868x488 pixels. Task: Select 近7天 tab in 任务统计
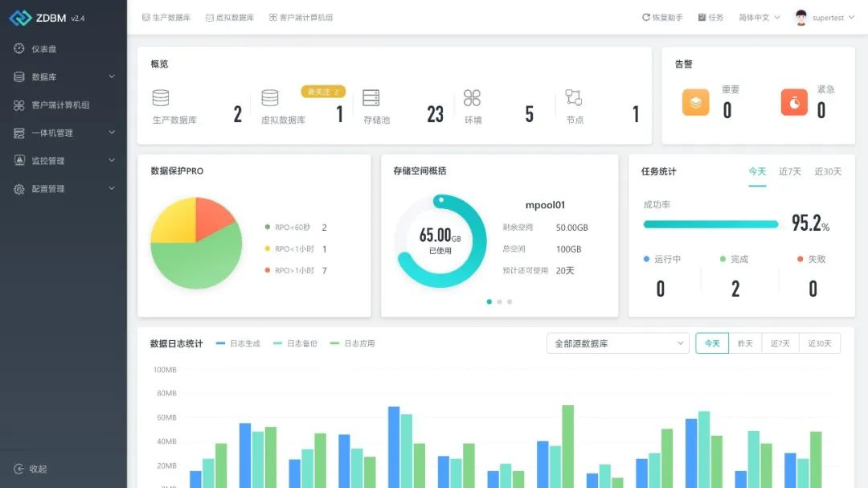point(790,172)
